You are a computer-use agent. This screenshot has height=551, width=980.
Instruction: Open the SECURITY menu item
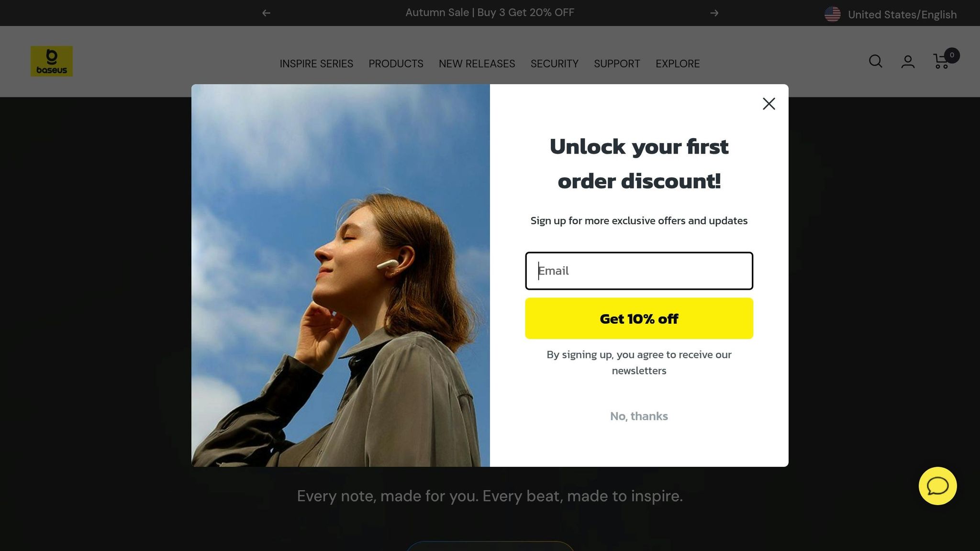[554, 64]
